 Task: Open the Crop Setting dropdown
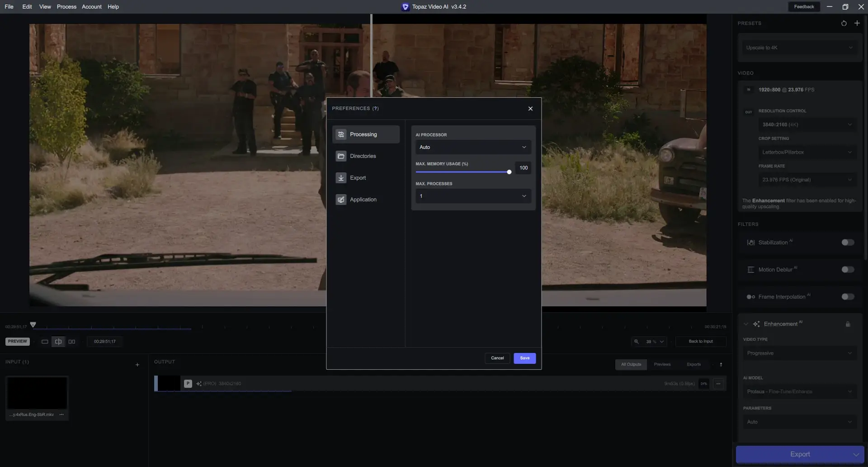[807, 152]
